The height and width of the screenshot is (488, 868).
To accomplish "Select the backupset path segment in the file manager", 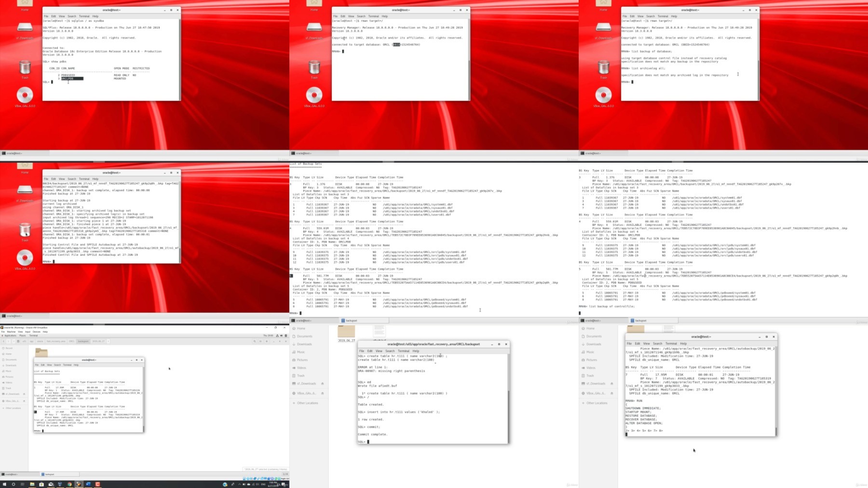I will pyautogui.click(x=83, y=341).
